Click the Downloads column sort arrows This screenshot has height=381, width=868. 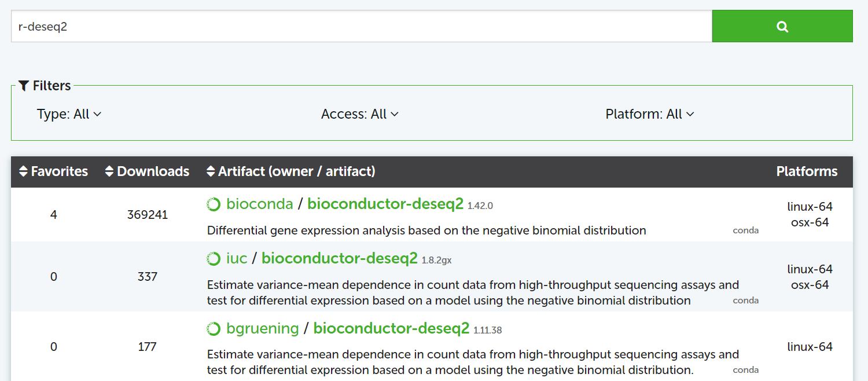(x=109, y=171)
